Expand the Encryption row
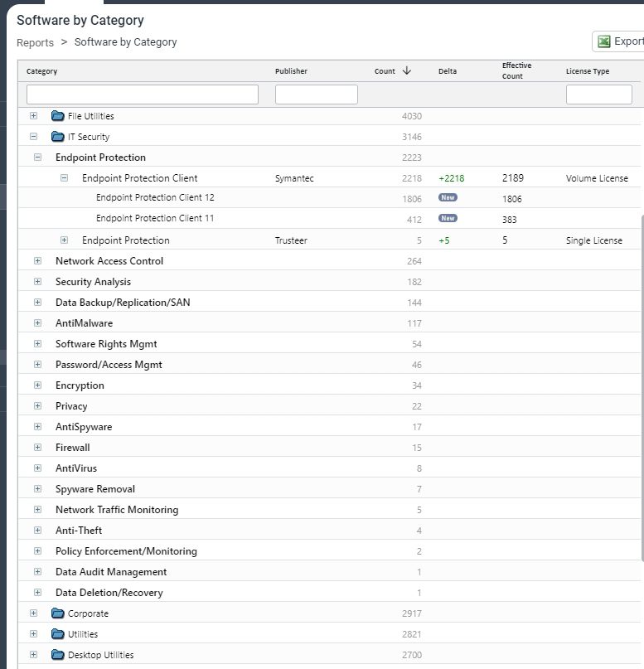The width and height of the screenshot is (644, 669). coord(37,385)
